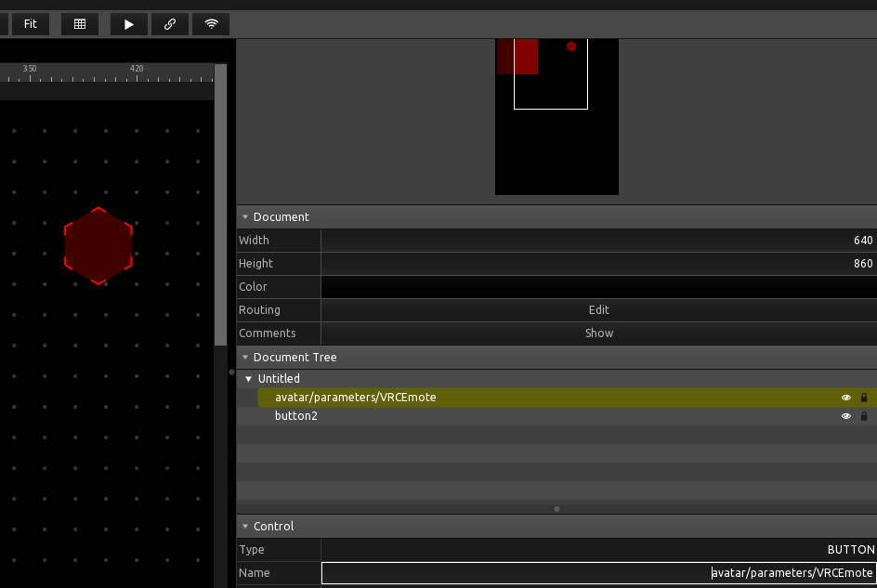Image resolution: width=877 pixels, height=588 pixels.
Task: Lock the button2 layer
Action: [863, 415]
